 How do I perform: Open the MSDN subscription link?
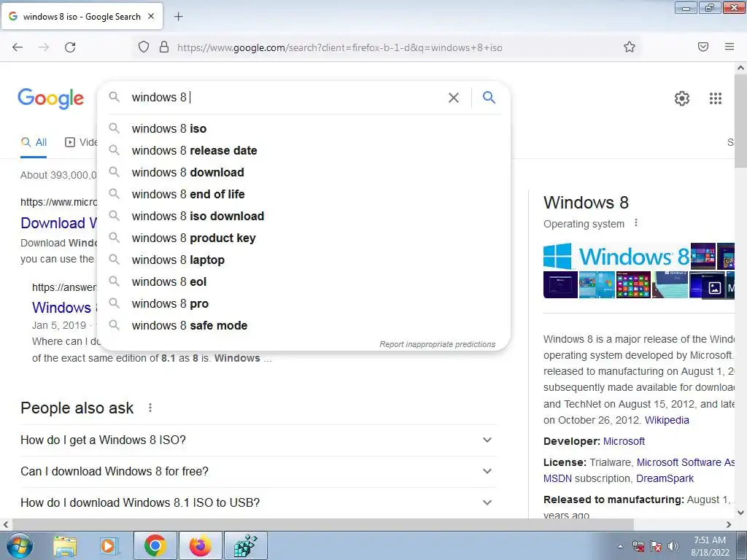(558, 478)
